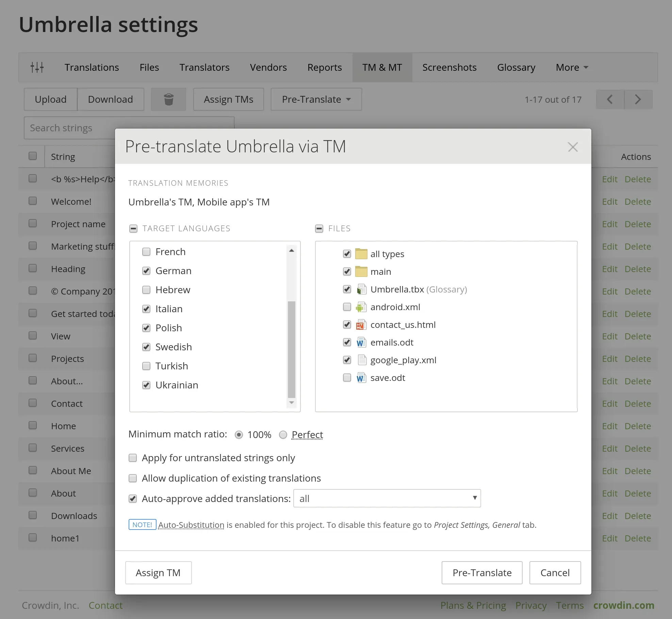Click the save.odt document icon
672x619 pixels.
coord(361,378)
